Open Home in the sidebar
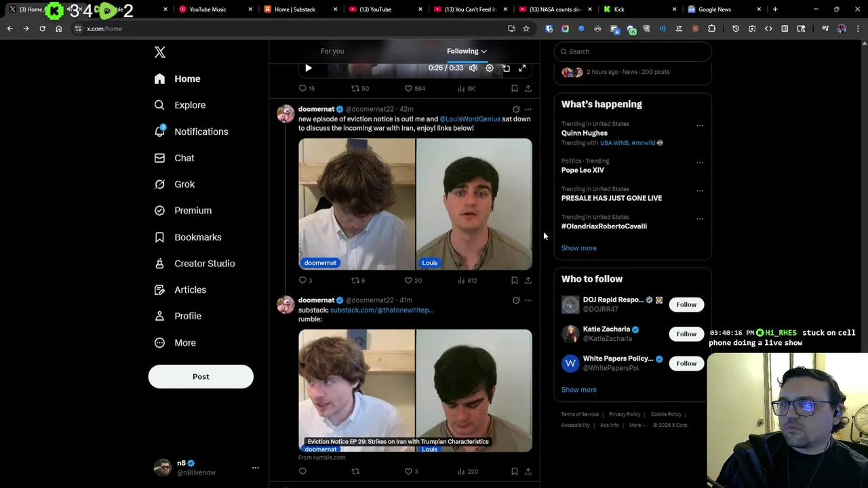868x488 pixels. pos(178,79)
